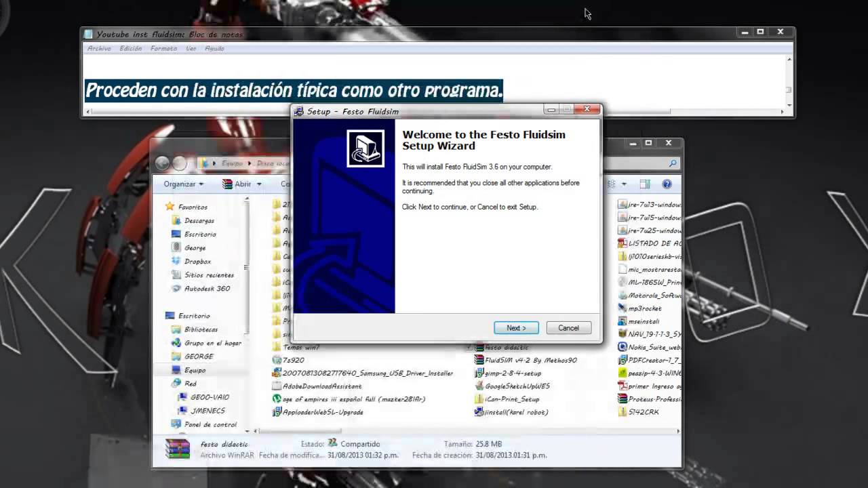Open Explorer help icon
Image resolution: width=868 pixels, height=488 pixels.
tap(667, 184)
